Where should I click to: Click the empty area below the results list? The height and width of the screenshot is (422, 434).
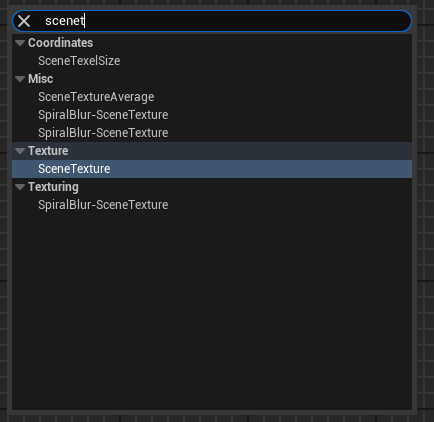pyautogui.click(x=212, y=310)
